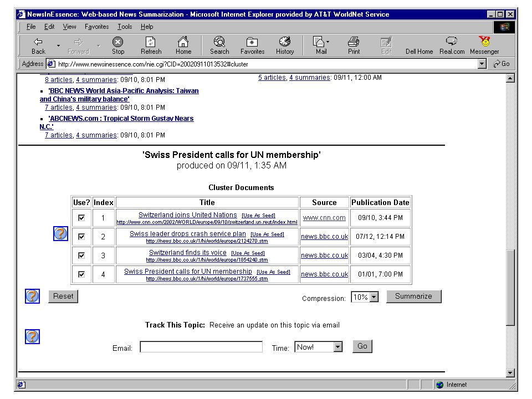The width and height of the screenshot is (532, 399).
Task: Open the Tools menu
Action: coord(125,27)
